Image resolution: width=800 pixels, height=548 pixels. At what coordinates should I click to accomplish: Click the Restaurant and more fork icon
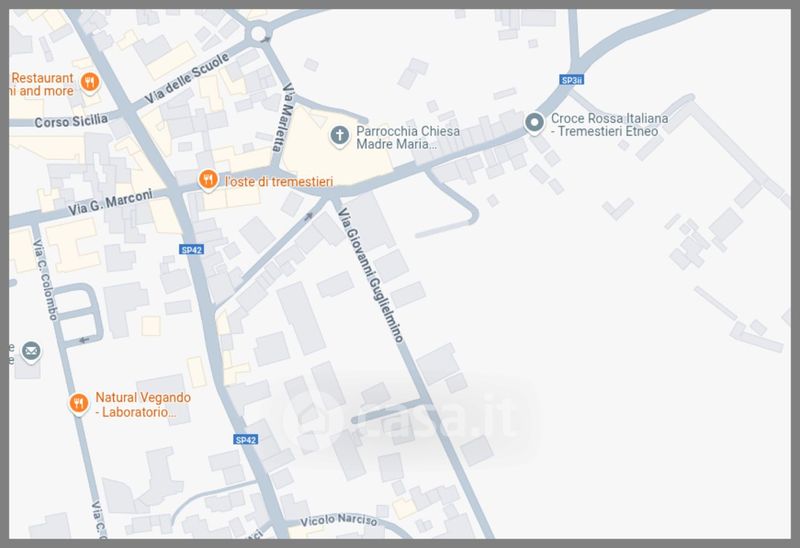pyautogui.click(x=90, y=82)
